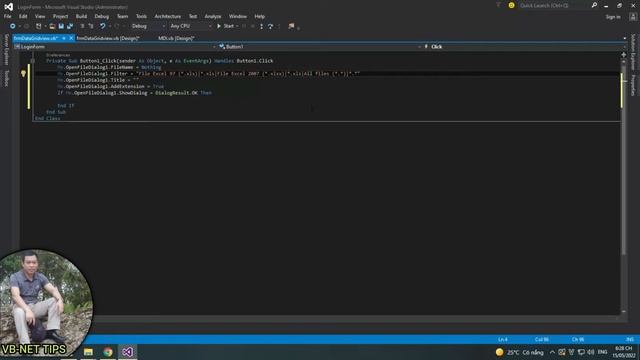Open the Toolbox side panel
This screenshot has width=640, height=360.
click(6, 78)
